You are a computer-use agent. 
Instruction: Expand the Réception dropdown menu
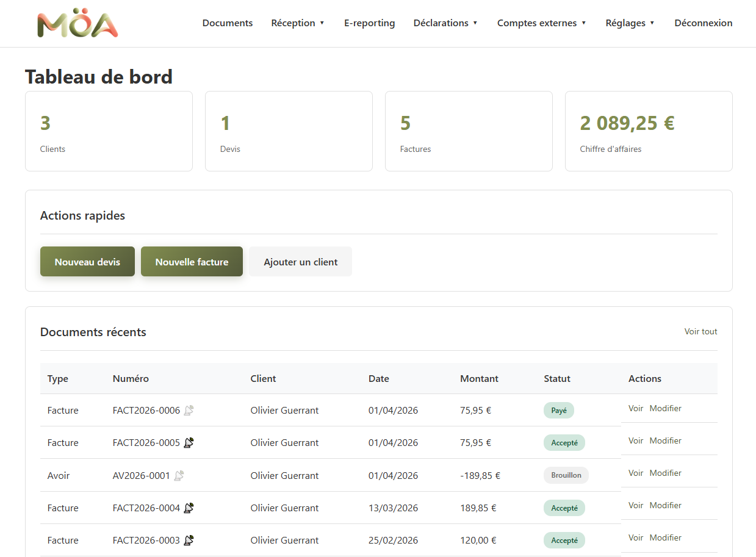(x=298, y=23)
